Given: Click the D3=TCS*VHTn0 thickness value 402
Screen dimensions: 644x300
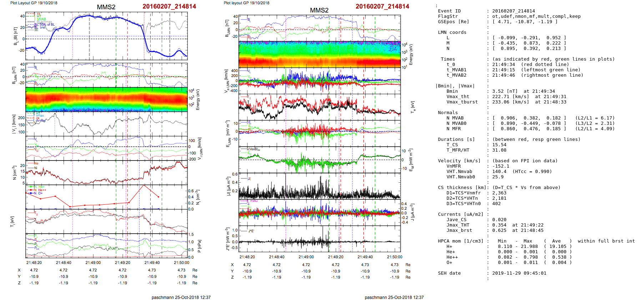Looking at the screenshot, I should 496,204.
